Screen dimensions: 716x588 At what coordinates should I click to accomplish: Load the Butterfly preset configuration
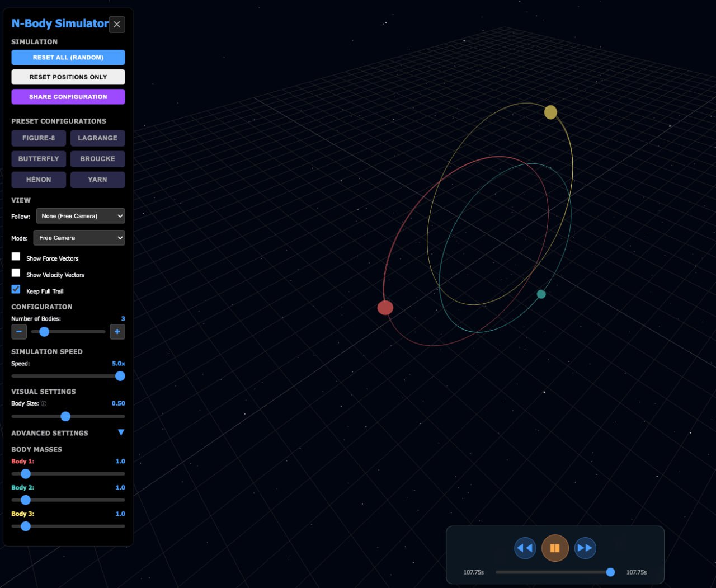pos(39,159)
